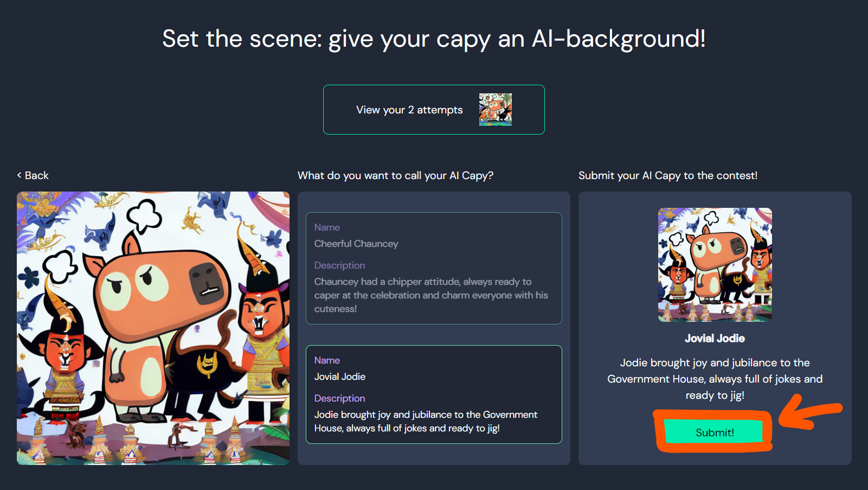Click Name label above Cheerful Chauncey

click(327, 227)
